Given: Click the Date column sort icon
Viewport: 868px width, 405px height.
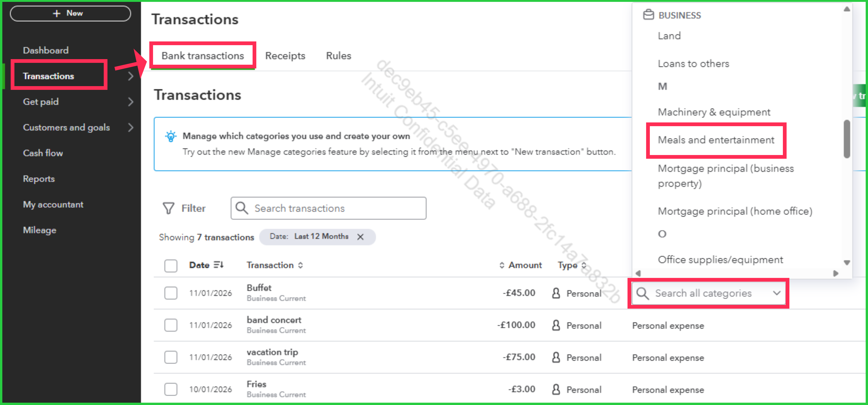Looking at the screenshot, I should [219, 265].
